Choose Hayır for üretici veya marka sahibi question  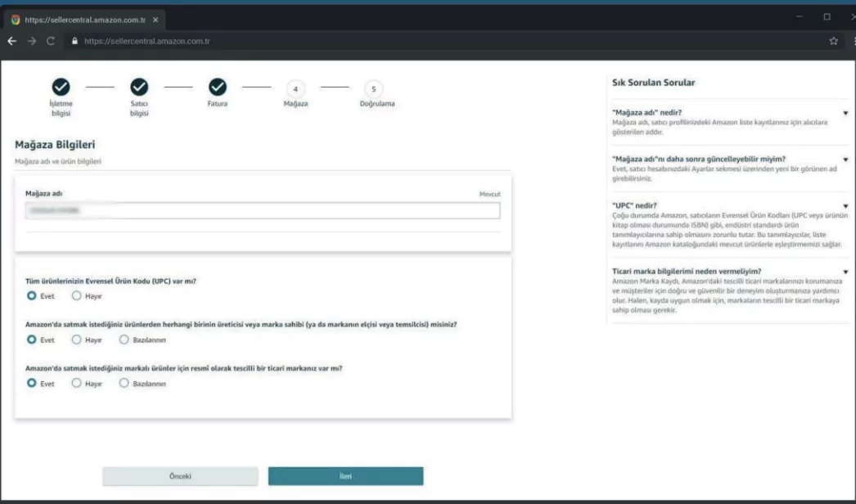point(76,340)
